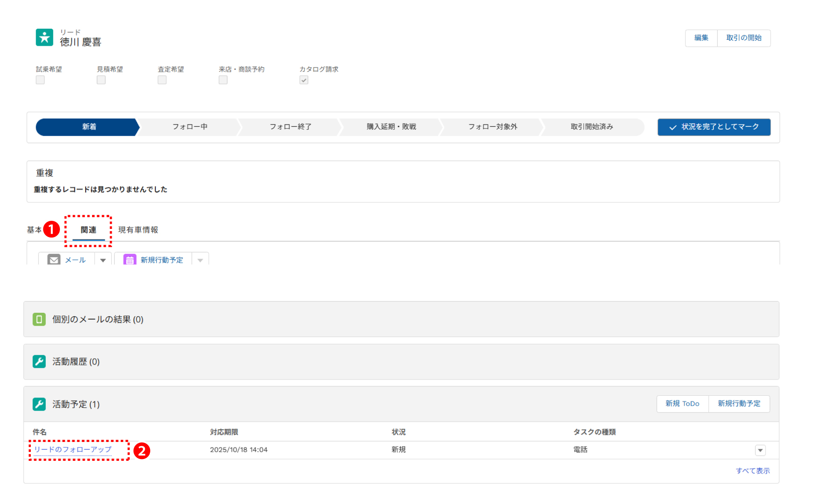Open the dropdown arrow next to メール
The image size is (822, 504).
(103, 260)
